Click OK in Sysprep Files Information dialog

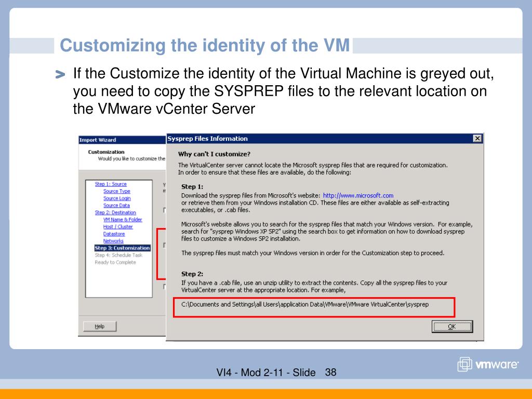(452, 326)
